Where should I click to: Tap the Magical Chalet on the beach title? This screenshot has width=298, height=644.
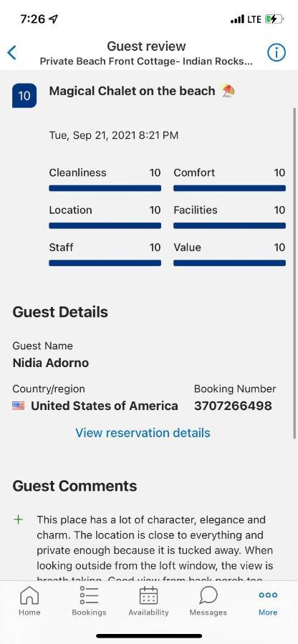coord(132,91)
